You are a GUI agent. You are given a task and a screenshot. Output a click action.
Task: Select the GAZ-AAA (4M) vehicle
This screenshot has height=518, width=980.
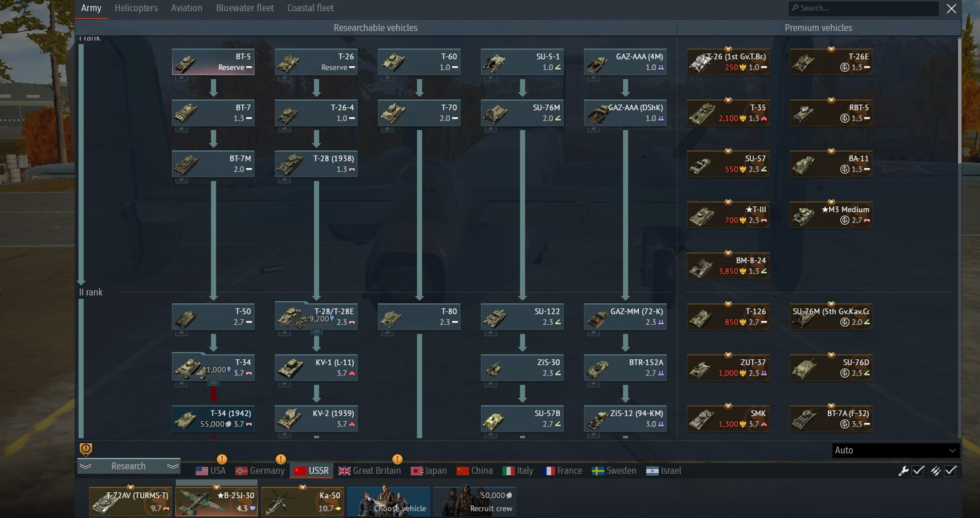click(x=625, y=62)
